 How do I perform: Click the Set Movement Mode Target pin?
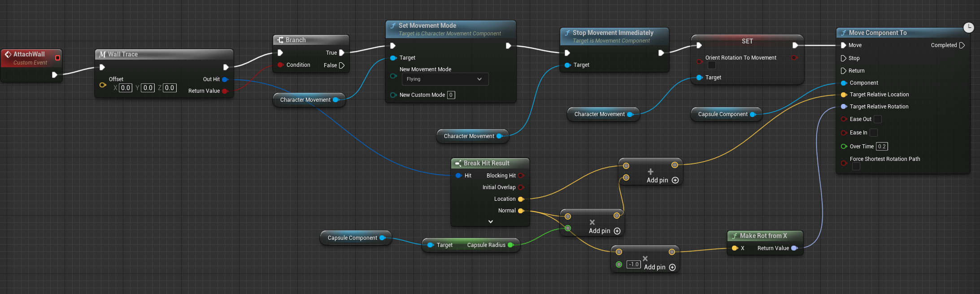[x=393, y=58]
